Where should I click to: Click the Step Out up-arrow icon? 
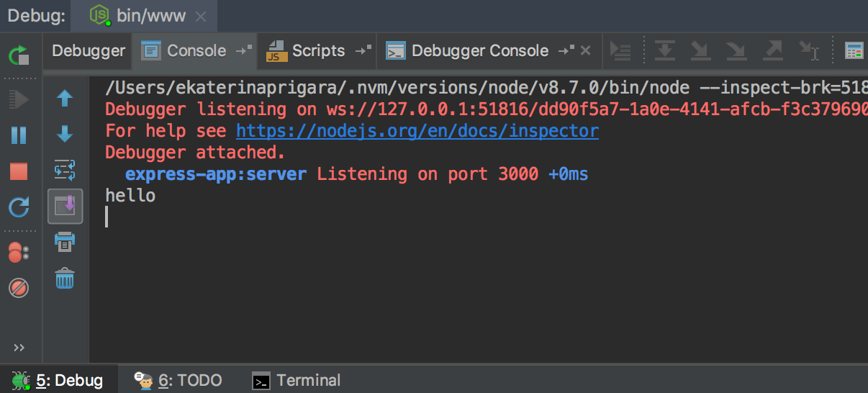tap(772, 51)
